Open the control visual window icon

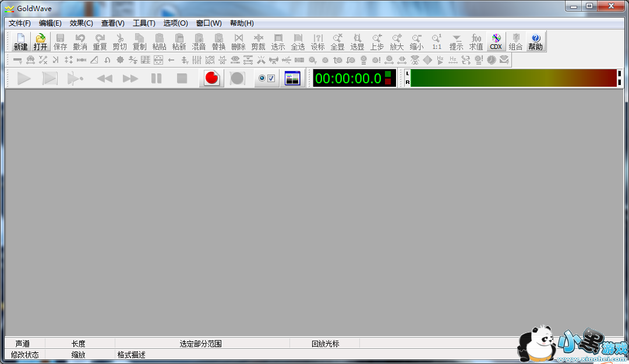tap(292, 78)
